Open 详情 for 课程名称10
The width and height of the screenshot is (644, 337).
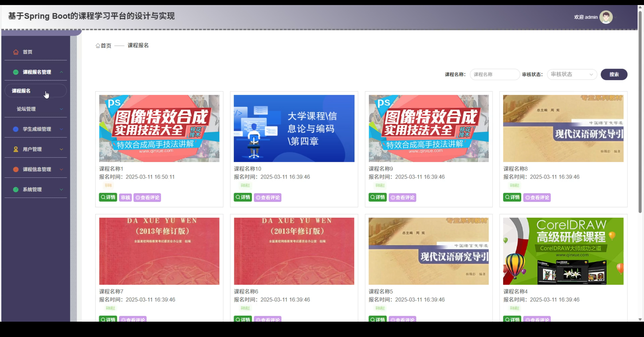243,197
